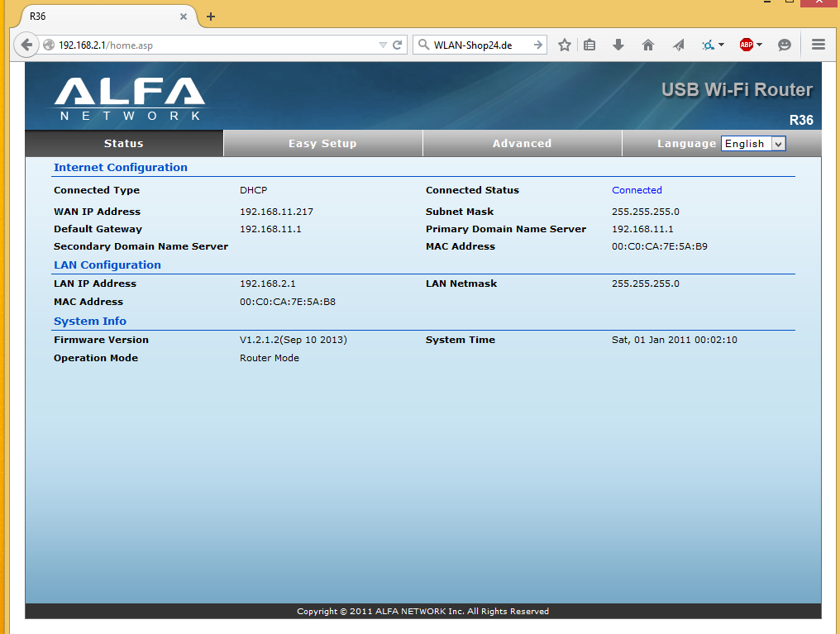Open a new browser tab

(211, 17)
